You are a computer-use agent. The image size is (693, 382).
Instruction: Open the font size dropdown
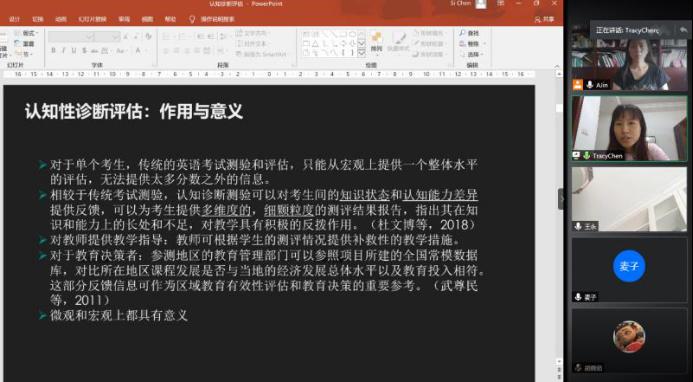[x=115, y=37]
